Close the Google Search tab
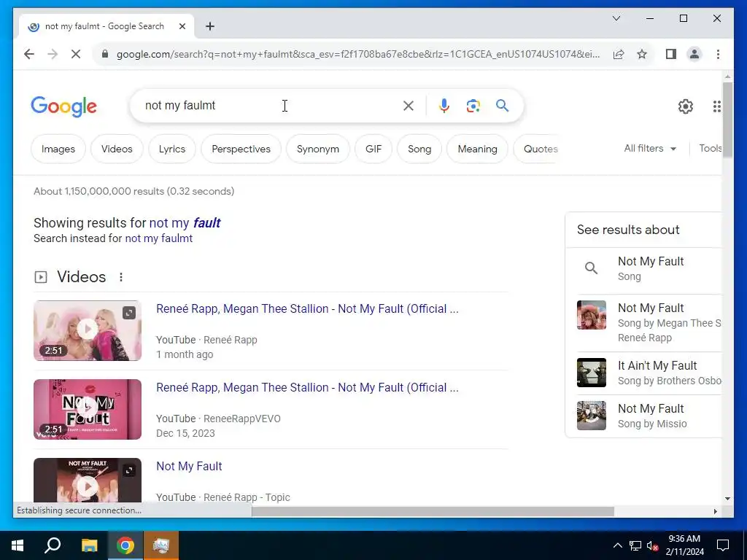Viewport: 747px width, 560px height. coord(182,26)
